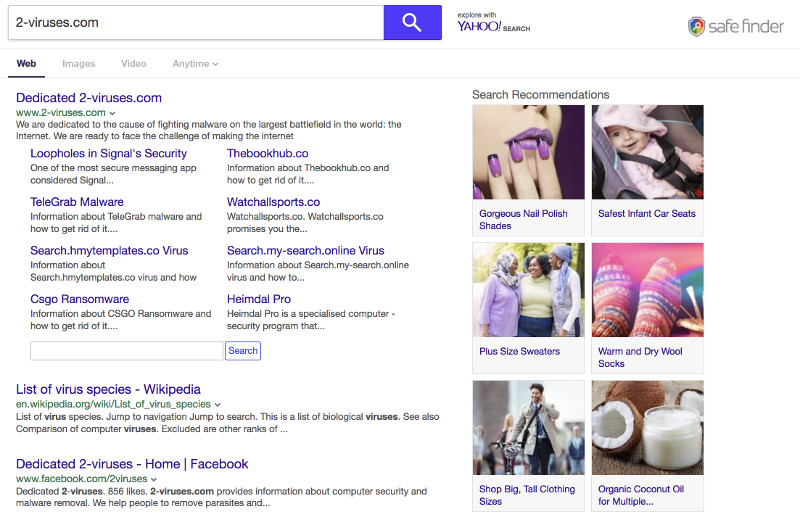Expand arrow next to www.facebook.com/2viruses URL
This screenshot has height=517, width=800.
(154, 479)
